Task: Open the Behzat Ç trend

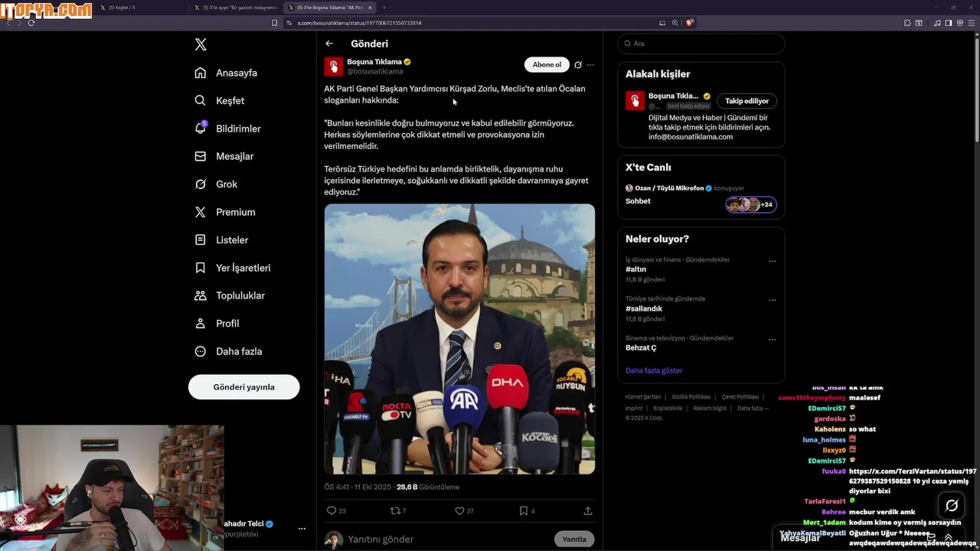Action: tap(641, 347)
